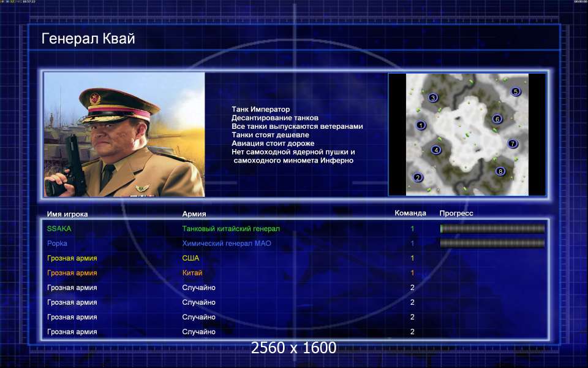Click 'Нет самоходной ядерной пушки и' text

(293, 152)
